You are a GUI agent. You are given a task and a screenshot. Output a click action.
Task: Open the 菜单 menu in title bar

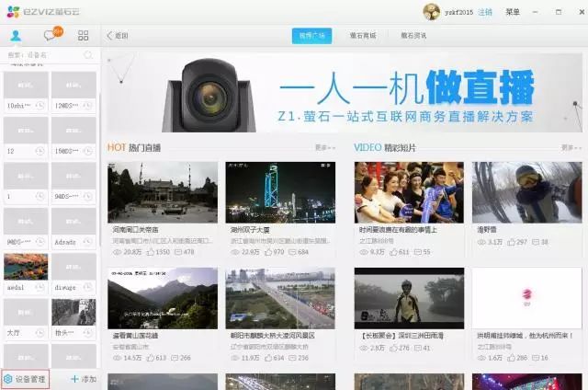(512, 12)
